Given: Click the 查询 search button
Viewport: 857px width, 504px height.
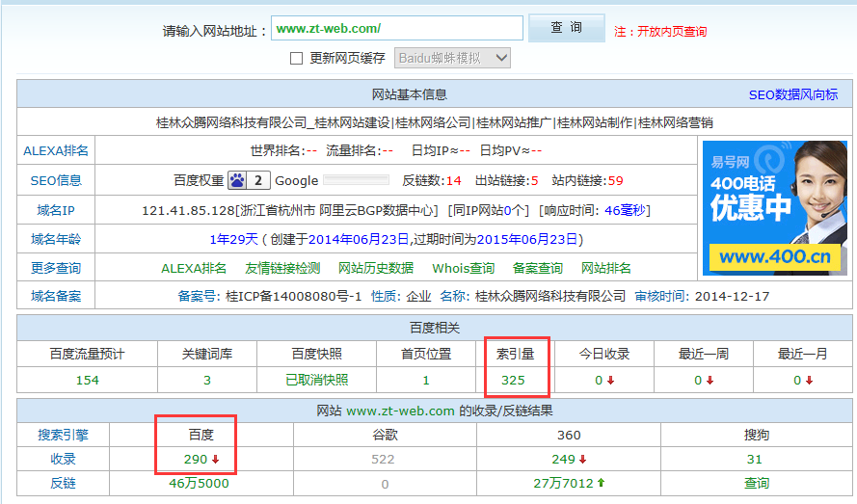Looking at the screenshot, I should pos(567,27).
